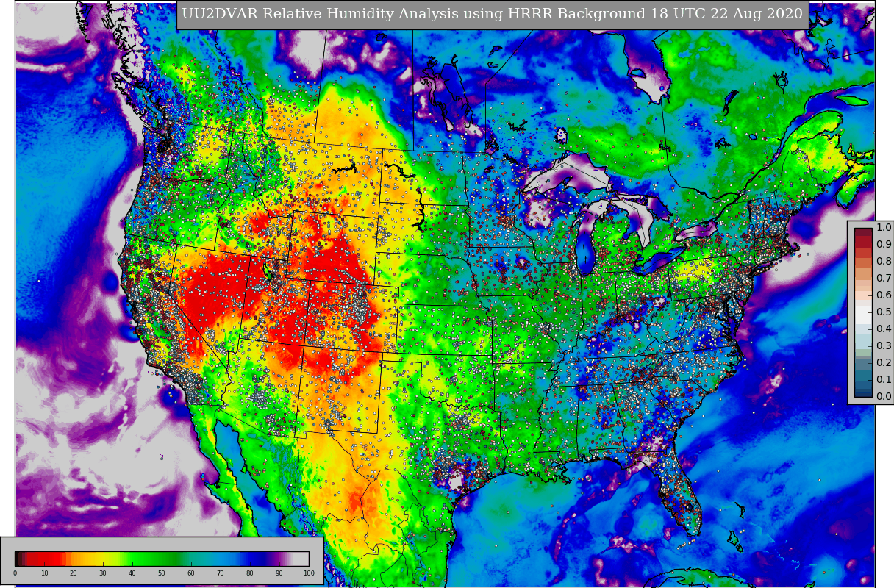Click the '60' tick label on the humidity colorbar
This screenshot has width=894, height=588.
pos(191,573)
